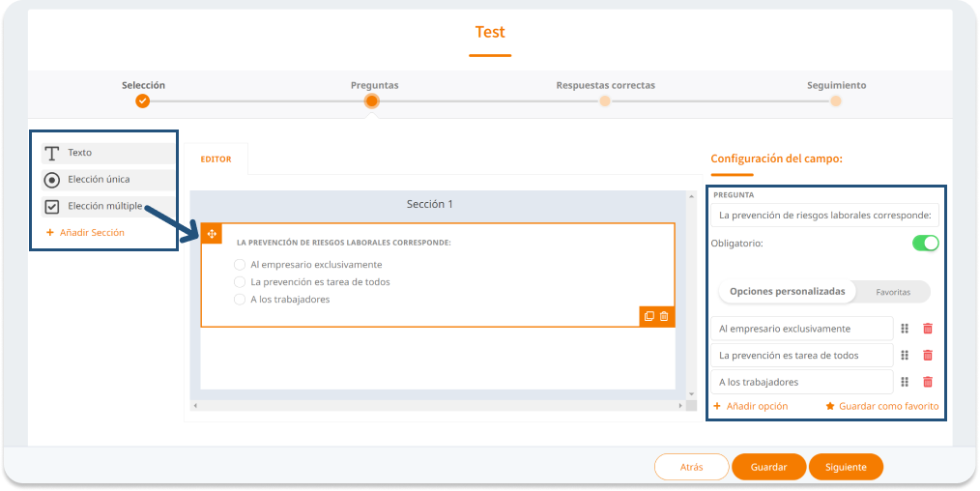Image resolution: width=980 pixels, height=491 pixels.
Task: Add an 'Elección múltiple' field
Action: tap(106, 206)
